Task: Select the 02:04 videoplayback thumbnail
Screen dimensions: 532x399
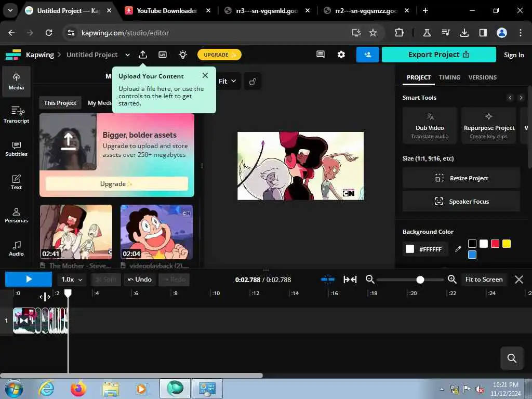Action: pyautogui.click(x=156, y=232)
